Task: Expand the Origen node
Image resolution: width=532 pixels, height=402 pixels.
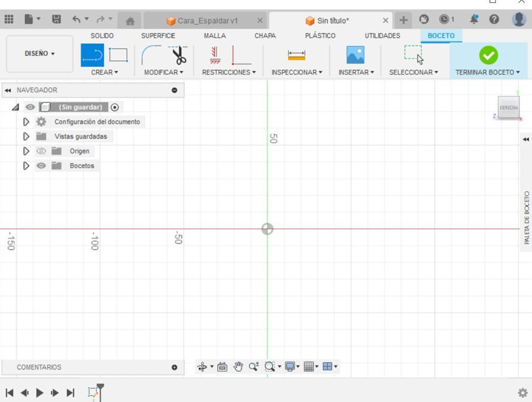Action: (26, 151)
